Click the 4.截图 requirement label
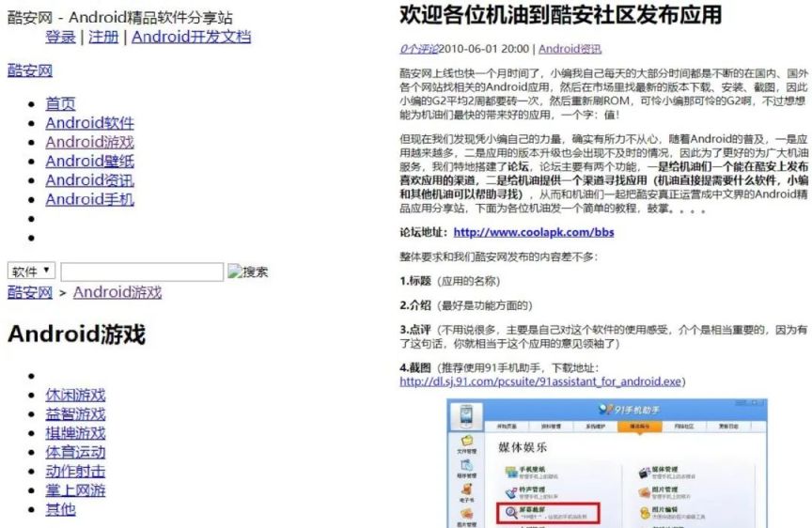The image size is (812, 528). (415, 368)
